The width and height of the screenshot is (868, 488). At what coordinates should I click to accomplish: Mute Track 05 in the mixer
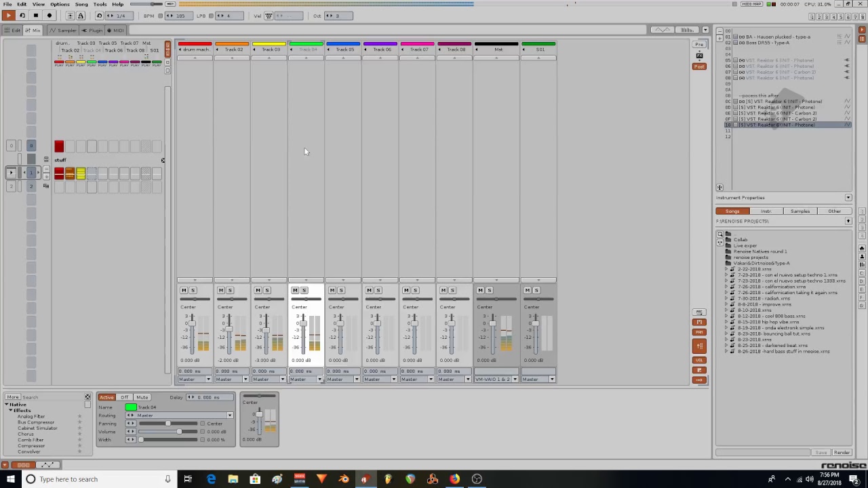(x=332, y=290)
